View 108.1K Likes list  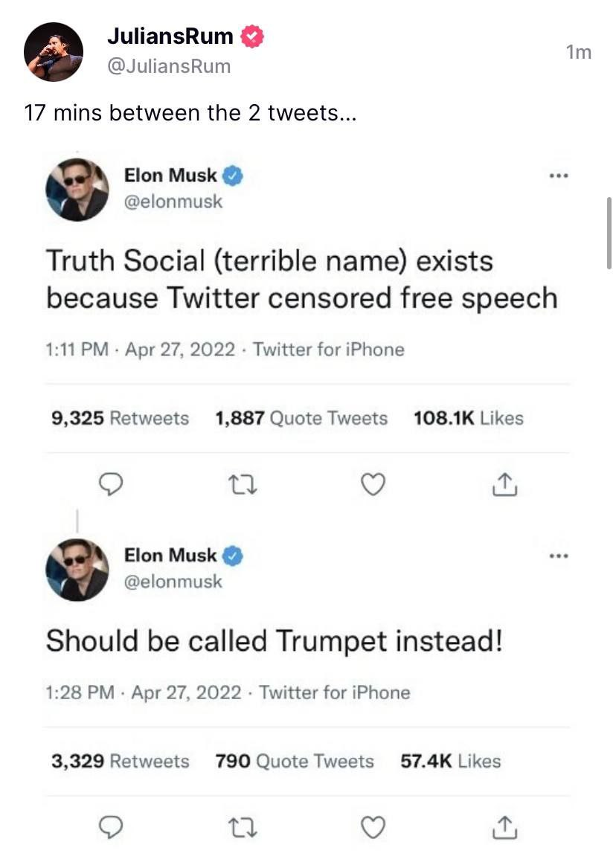click(x=468, y=419)
